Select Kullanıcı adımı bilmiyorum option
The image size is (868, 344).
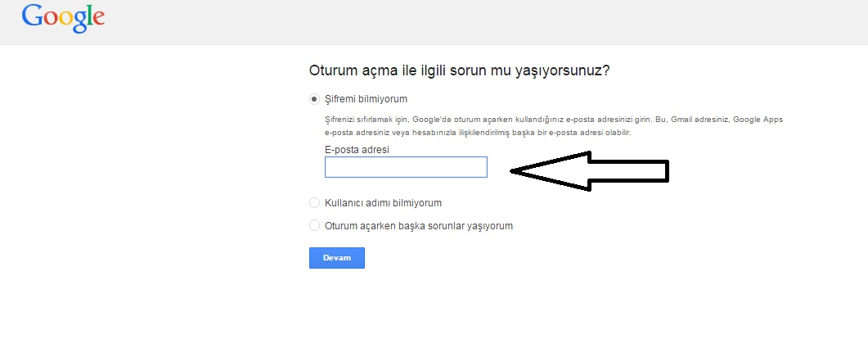pyautogui.click(x=314, y=203)
